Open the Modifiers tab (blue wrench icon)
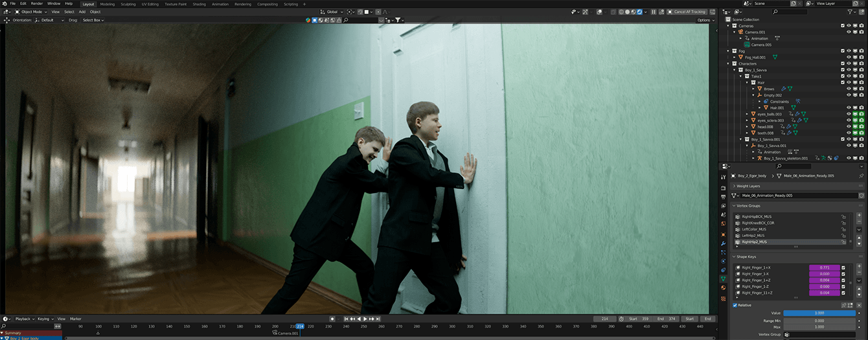Viewport: 868px width, 340px height. coord(724,243)
